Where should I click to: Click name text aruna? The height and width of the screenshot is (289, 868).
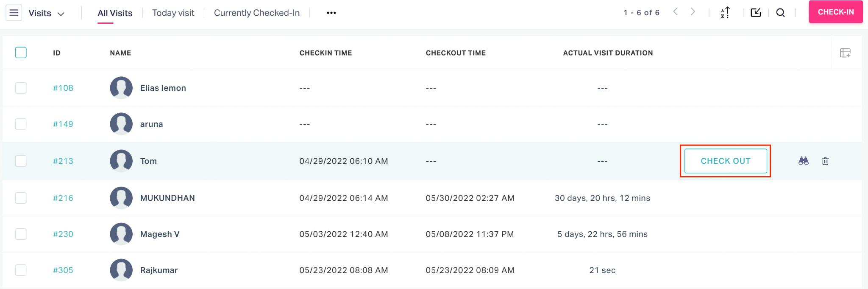[151, 124]
